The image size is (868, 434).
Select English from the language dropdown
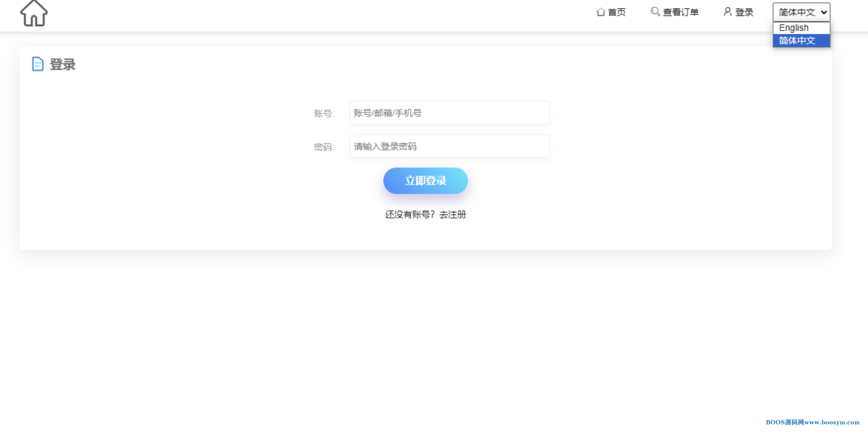tap(794, 28)
